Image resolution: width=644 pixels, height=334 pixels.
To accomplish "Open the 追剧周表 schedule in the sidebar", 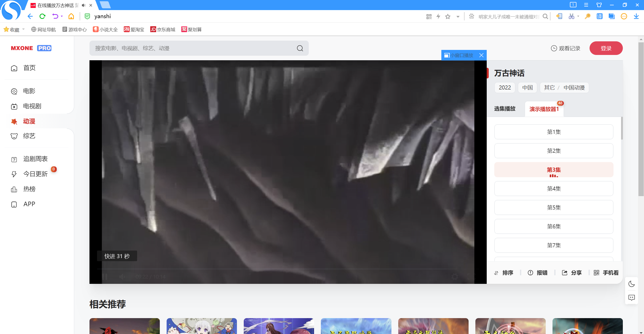I will 35,159.
